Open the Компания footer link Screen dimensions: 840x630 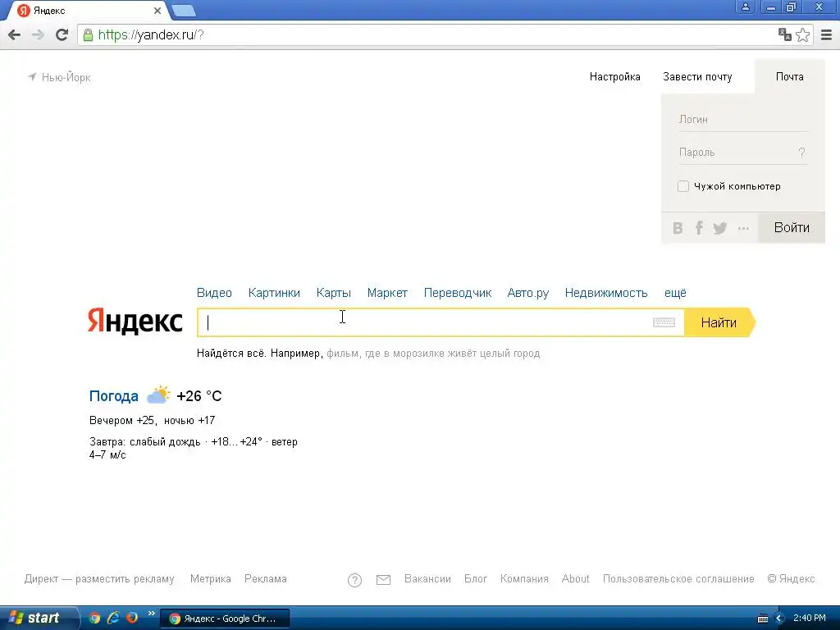coord(524,579)
